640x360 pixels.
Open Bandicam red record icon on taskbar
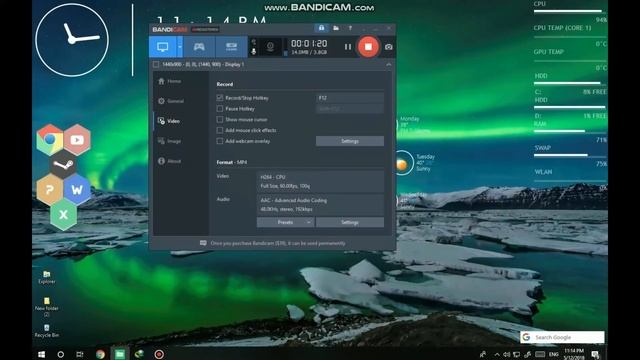159,354
